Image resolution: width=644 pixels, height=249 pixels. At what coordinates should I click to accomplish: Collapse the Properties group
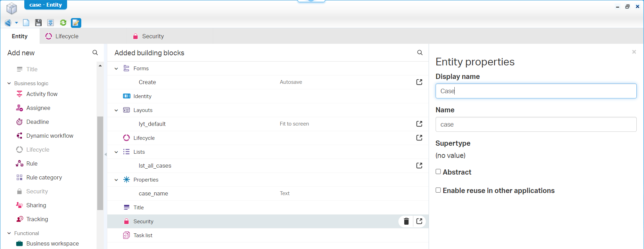pyautogui.click(x=116, y=180)
